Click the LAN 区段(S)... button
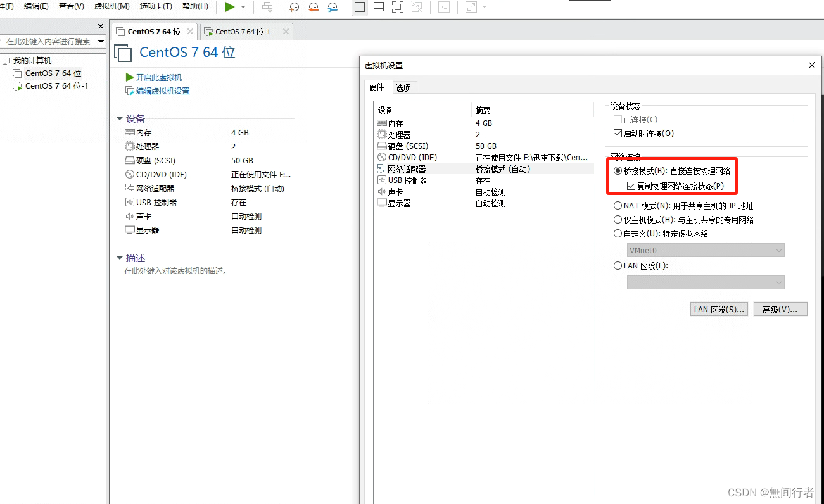Screen dimensions: 824x504 (719, 309)
